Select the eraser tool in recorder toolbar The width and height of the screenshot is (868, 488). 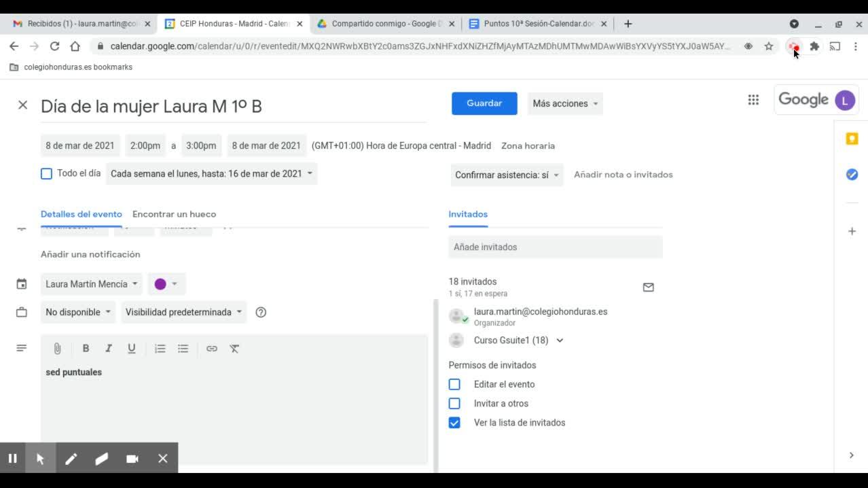[x=101, y=459]
